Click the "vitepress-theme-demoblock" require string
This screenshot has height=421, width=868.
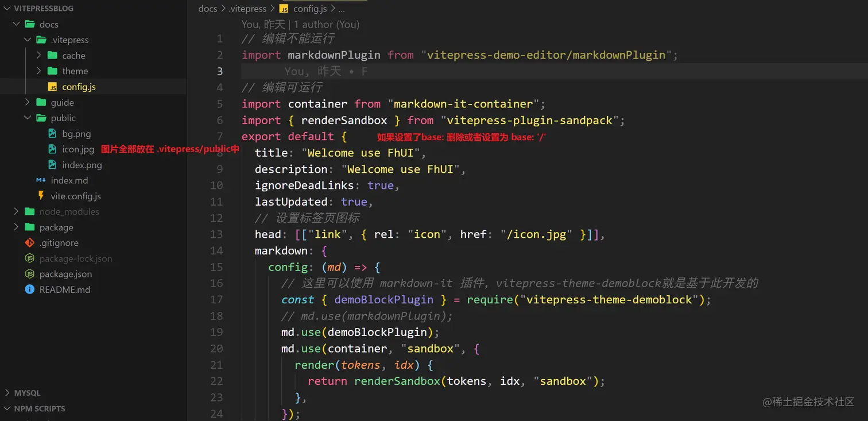609,300
